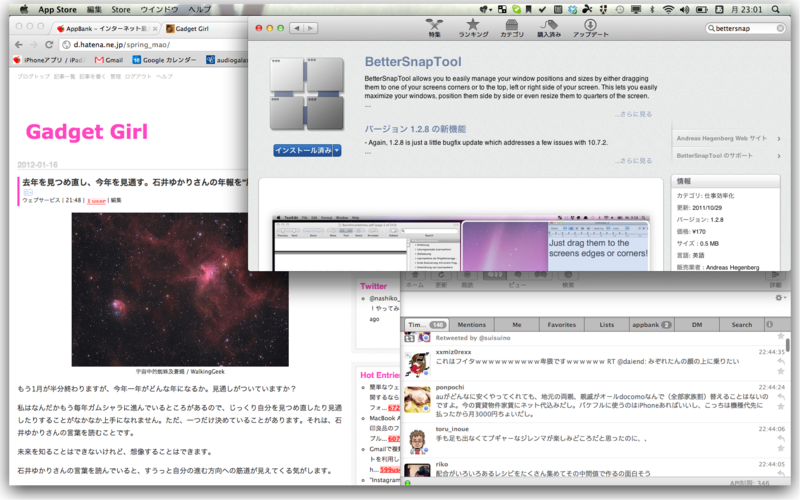Image resolution: width=800 pixels, height=500 pixels.
Task: Open the ヘルプ menu
Action: [x=199, y=9]
